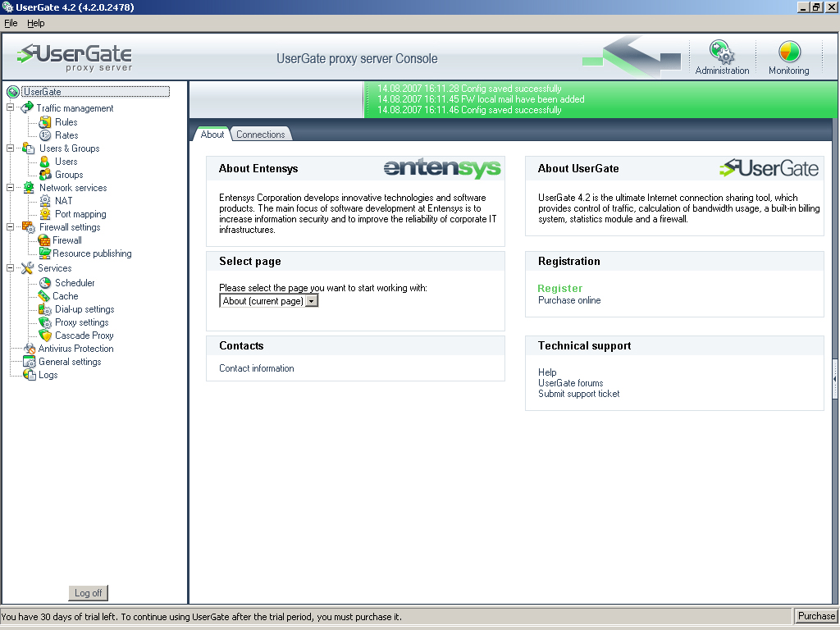Collapse the Services tree node
Viewport: 840px width, 630px height.
pyautogui.click(x=10, y=268)
